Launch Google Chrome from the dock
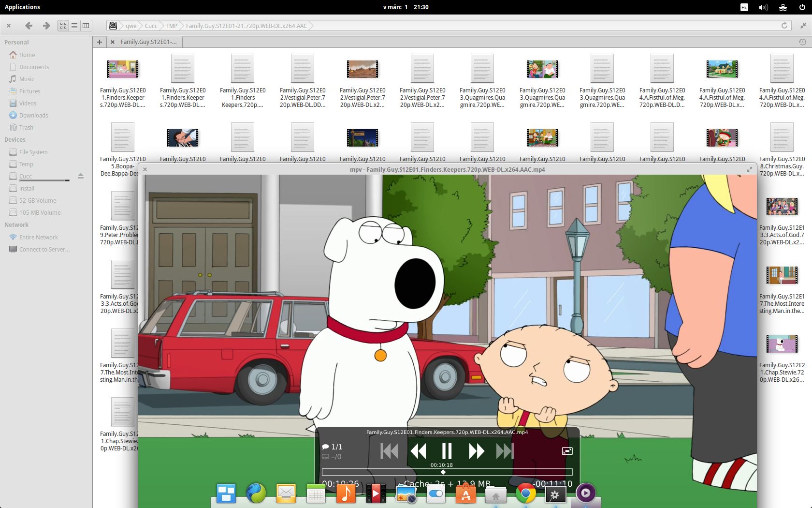This screenshot has height=508, width=812. 526,494
